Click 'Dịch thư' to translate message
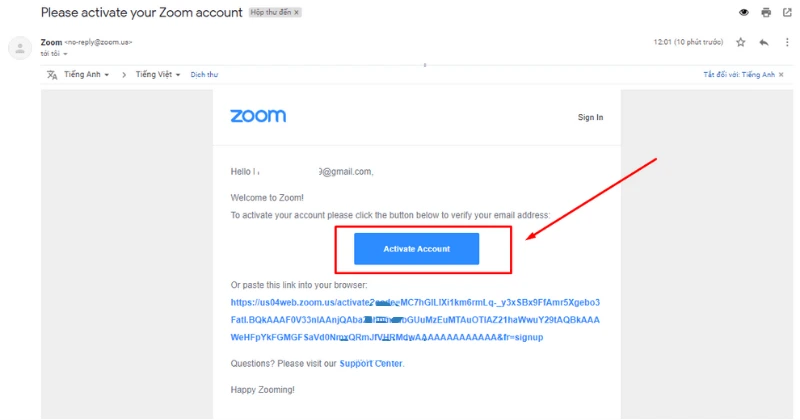This screenshot has width=800, height=420. click(204, 75)
